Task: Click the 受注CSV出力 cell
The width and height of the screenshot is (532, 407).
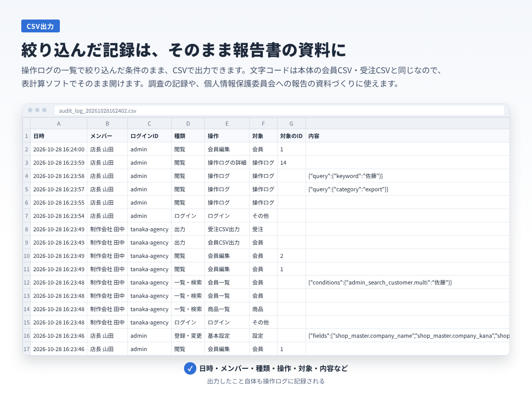Action: [x=227, y=229]
